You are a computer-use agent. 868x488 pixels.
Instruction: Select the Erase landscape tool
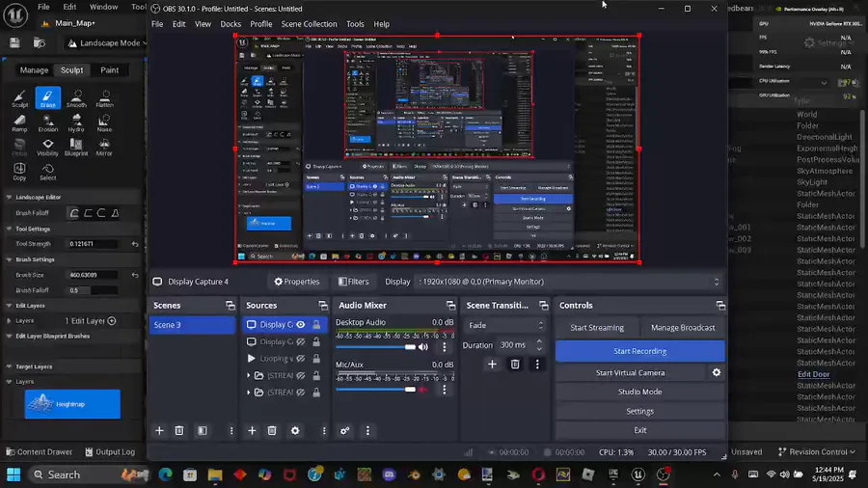coord(47,98)
